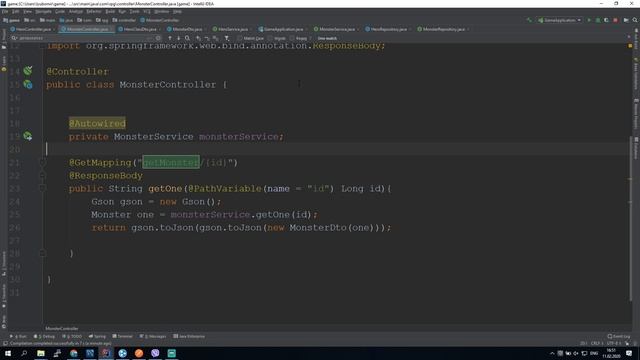640x360 pixels.
Task: Click the Find All usages search icon
Action: 187,38
